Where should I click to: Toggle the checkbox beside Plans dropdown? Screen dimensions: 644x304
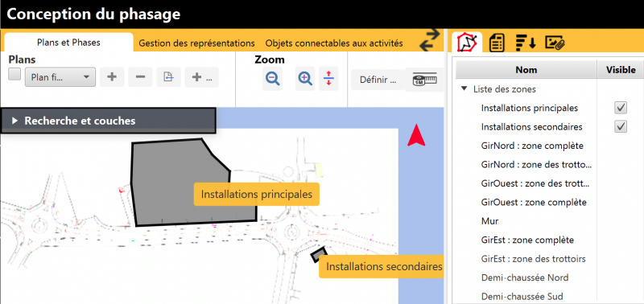pyautogui.click(x=14, y=74)
